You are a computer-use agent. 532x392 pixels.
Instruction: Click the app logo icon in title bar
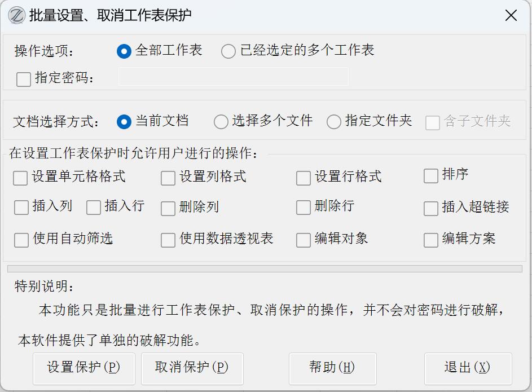tap(16, 15)
